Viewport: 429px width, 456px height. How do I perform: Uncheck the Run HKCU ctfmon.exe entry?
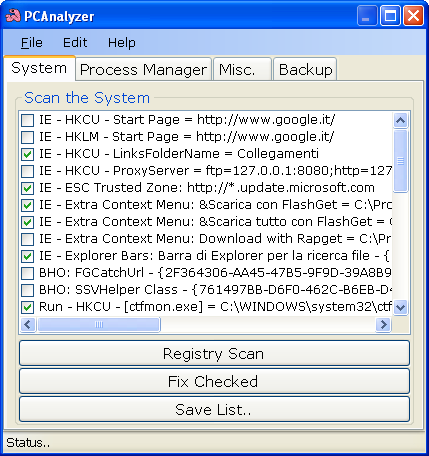[27, 307]
